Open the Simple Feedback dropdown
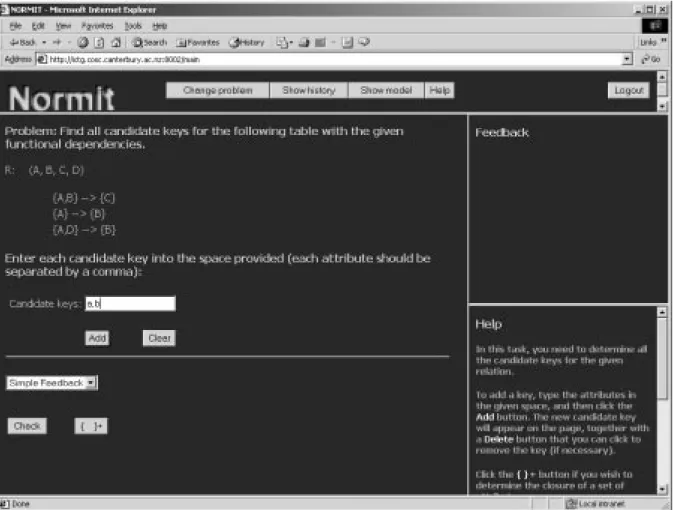 52,382
